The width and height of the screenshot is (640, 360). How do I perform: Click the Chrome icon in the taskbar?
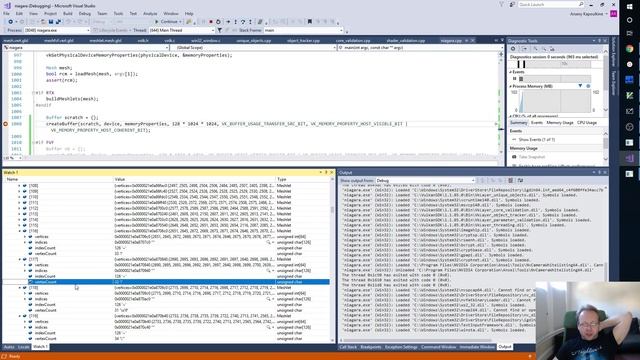click(629, 49)
